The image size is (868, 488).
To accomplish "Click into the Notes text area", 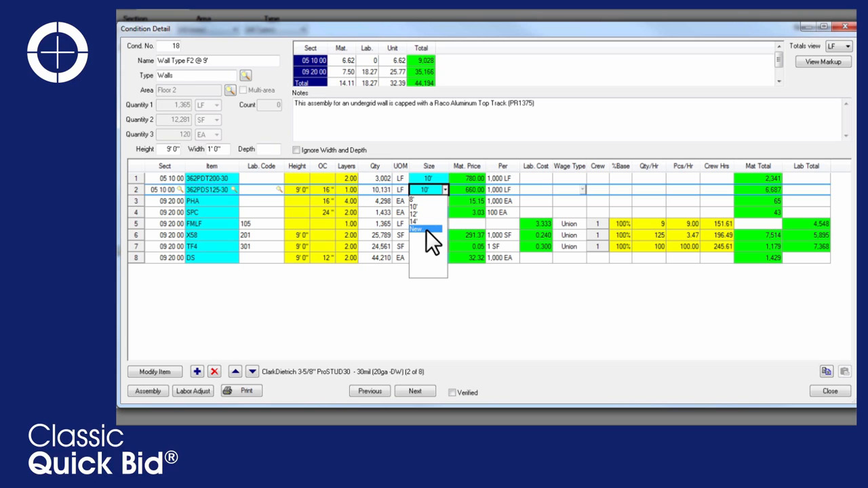I will point(568,119).
